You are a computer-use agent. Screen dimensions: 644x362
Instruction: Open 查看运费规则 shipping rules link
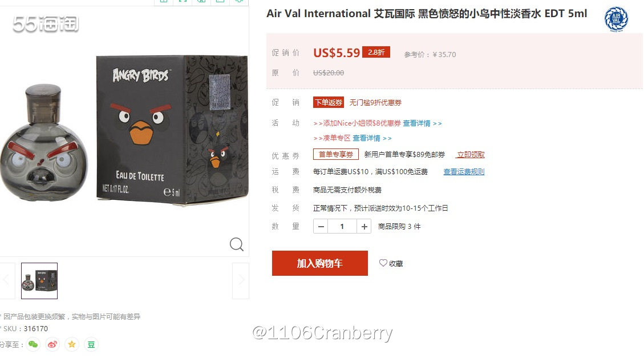(x=464, y=172)
